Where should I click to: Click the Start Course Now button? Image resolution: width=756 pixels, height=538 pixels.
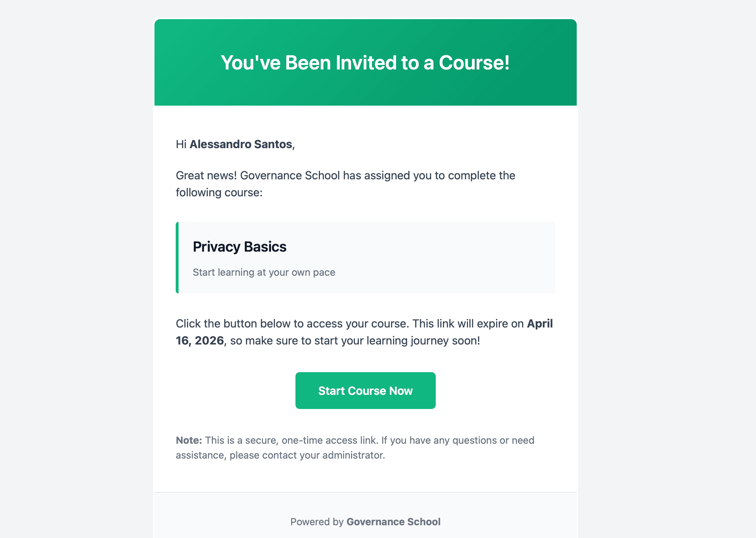[365, 390]
